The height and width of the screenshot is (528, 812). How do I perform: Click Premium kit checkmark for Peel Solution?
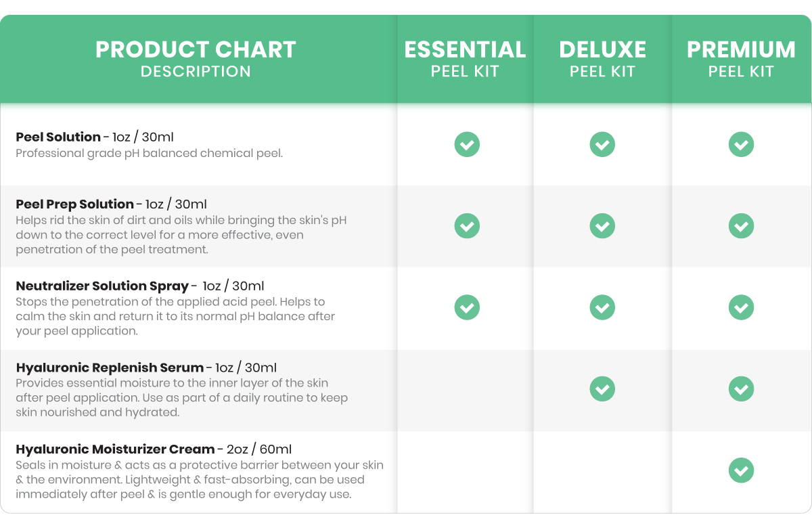741,144
